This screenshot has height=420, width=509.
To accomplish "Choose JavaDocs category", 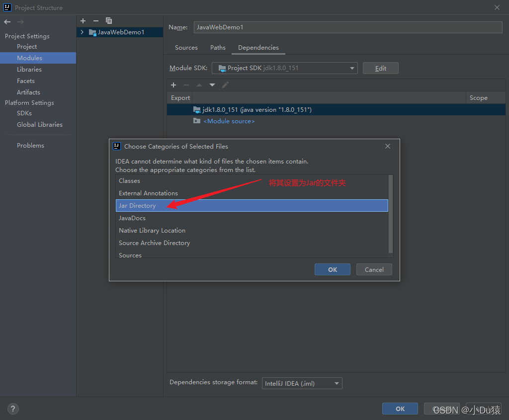I will tap(252, 218).
